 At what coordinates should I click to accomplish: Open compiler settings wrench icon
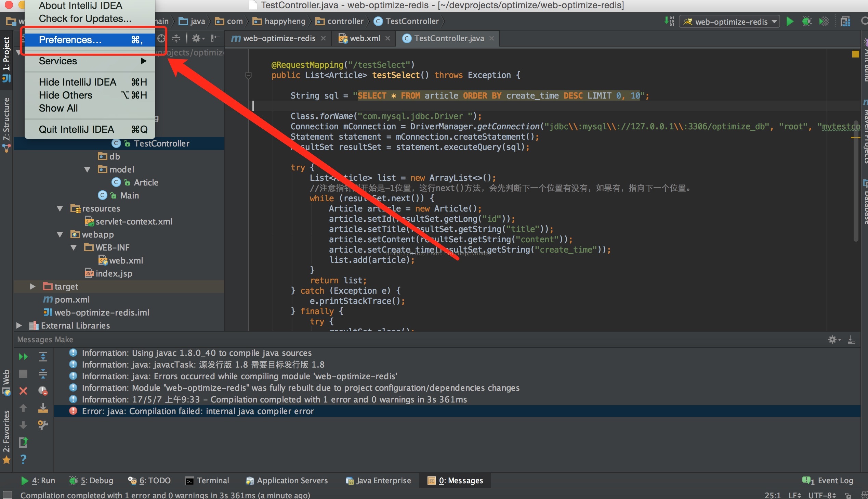[43, 425]
